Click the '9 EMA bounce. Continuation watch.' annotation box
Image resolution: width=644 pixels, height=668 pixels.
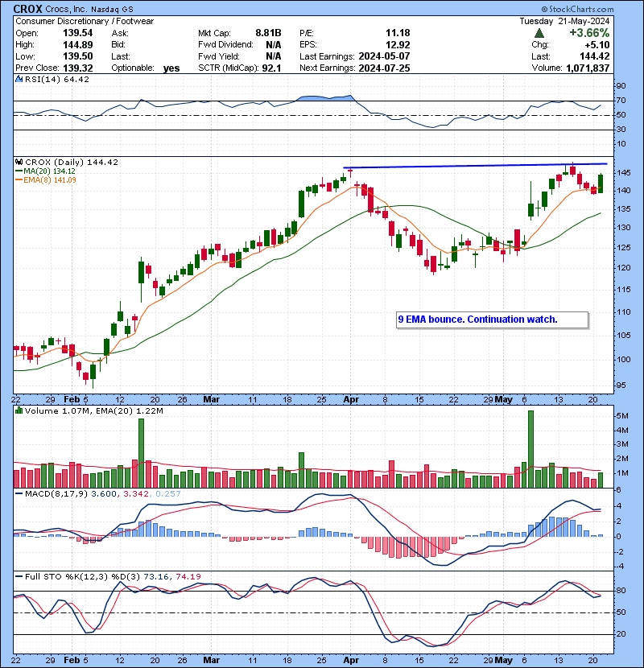click(x=493, y=320)
